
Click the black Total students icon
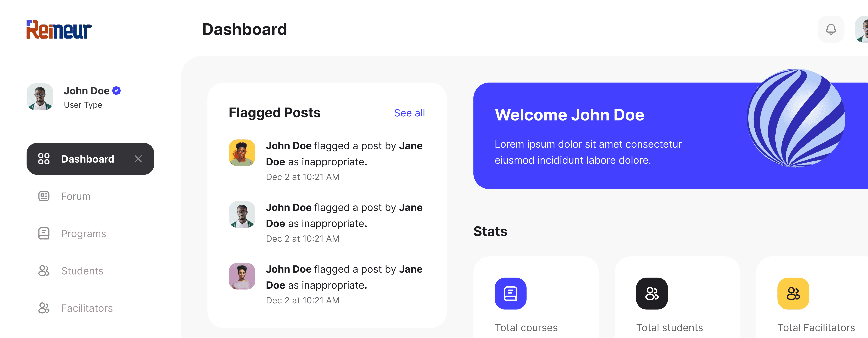652,293
